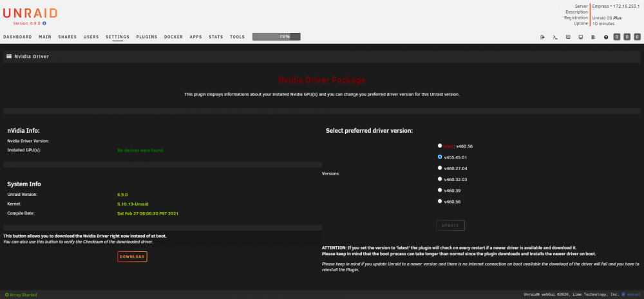This screenshot has width=644, height=299.
Task: Click the help question-mark icon
Action: [606, 37]
